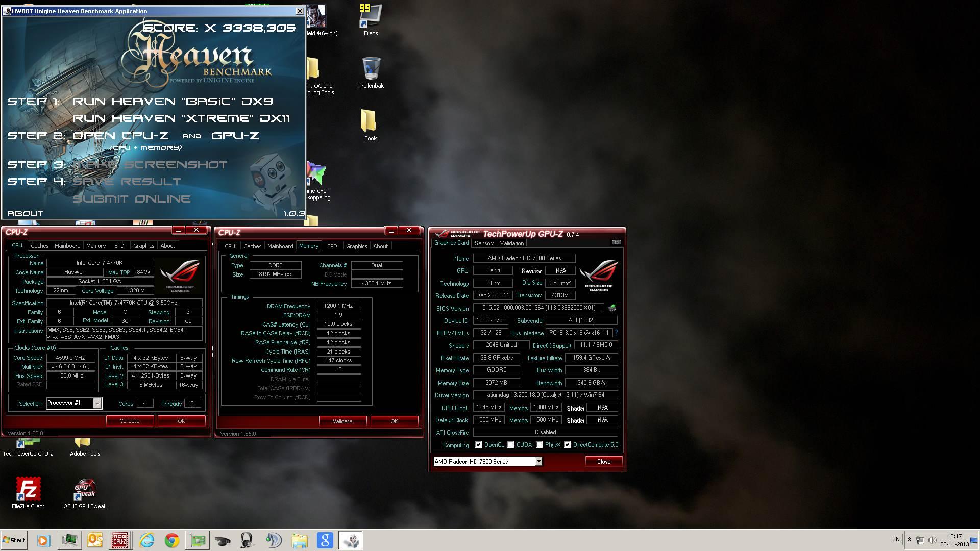The height and width of the screenshot is (551, 980).
Task: Click the Start button
Action: tap(14, 540)
